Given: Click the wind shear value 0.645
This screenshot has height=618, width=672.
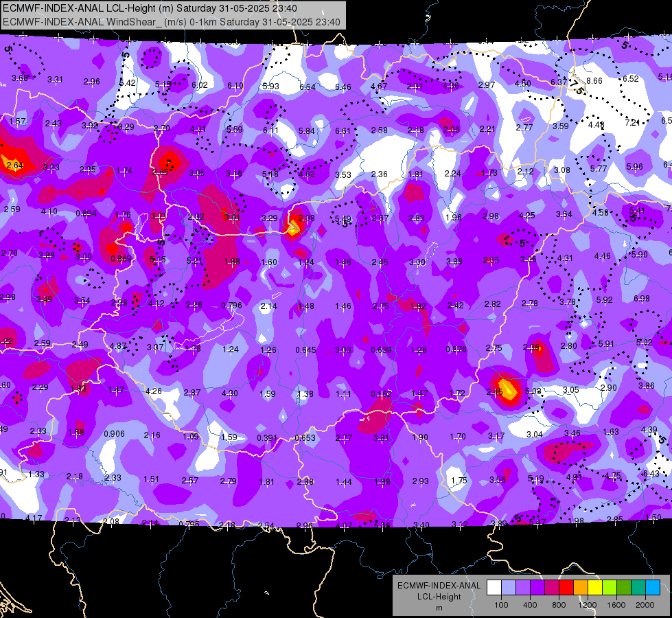Looking at the screenshot, I should click(306, 350).
